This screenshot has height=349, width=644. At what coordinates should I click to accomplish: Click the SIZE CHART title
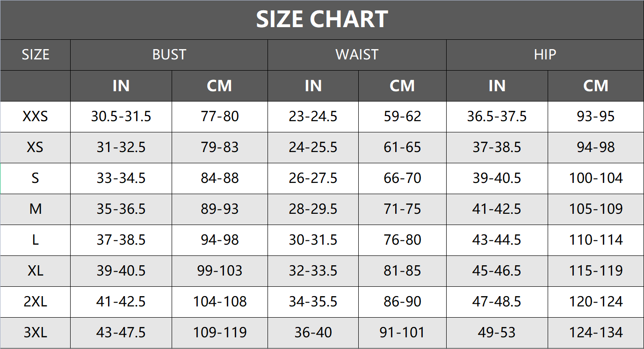[322, 20]
